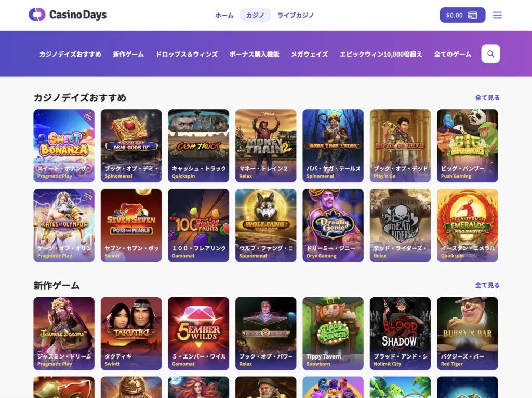The width and height of the screenshot is (532, 398).
Task: Select the Gates of Olympus thumbnail
Action: [x=64, y=225]
